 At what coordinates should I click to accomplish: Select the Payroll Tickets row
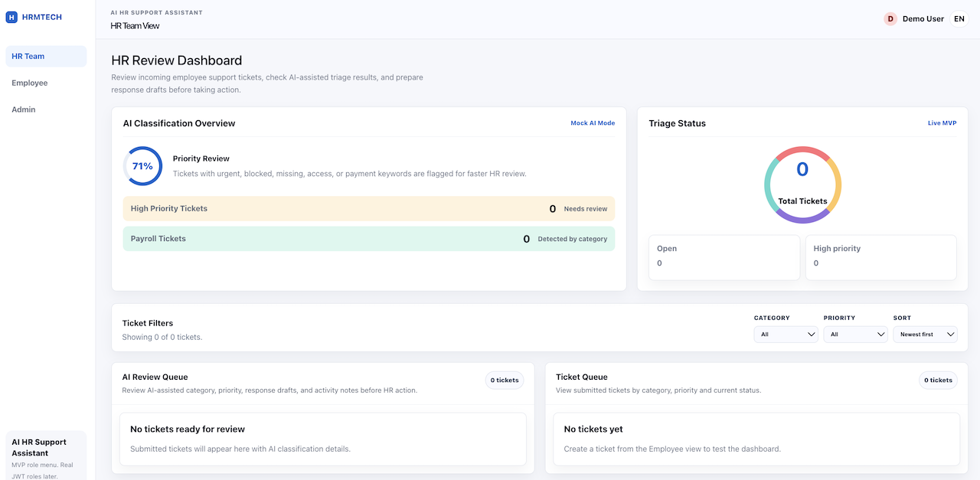coord(368,239)
